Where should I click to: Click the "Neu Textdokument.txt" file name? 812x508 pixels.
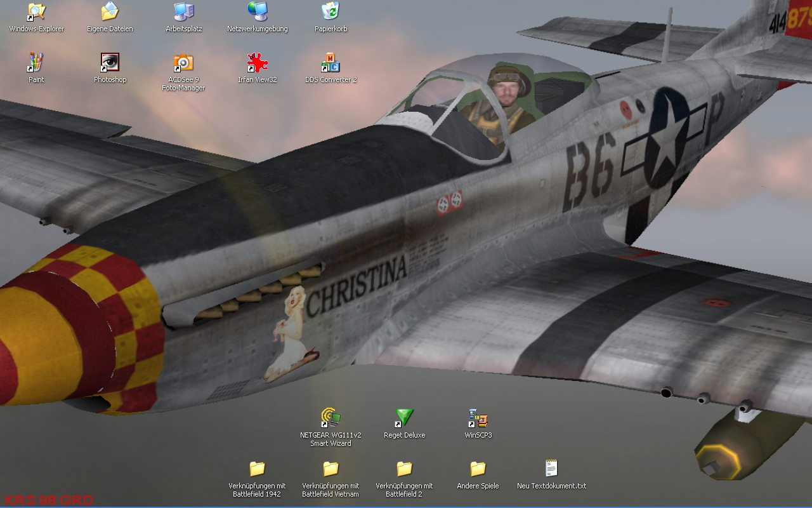551,486
